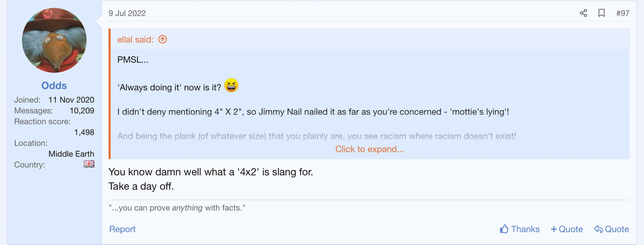This screenshot has height=245, width=644.
Task: Add post to multi-quote with +Quote
Action: point(567,229)
